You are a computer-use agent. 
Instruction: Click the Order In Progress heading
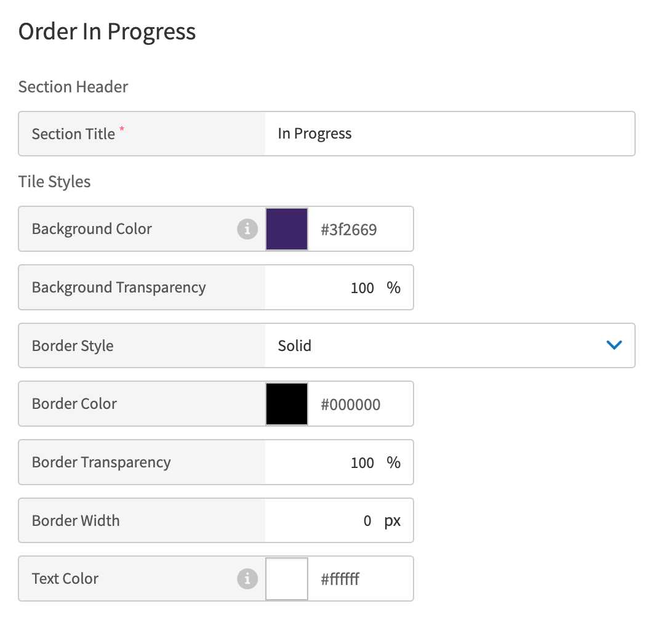pyautogui.click(x=106, y=31)
